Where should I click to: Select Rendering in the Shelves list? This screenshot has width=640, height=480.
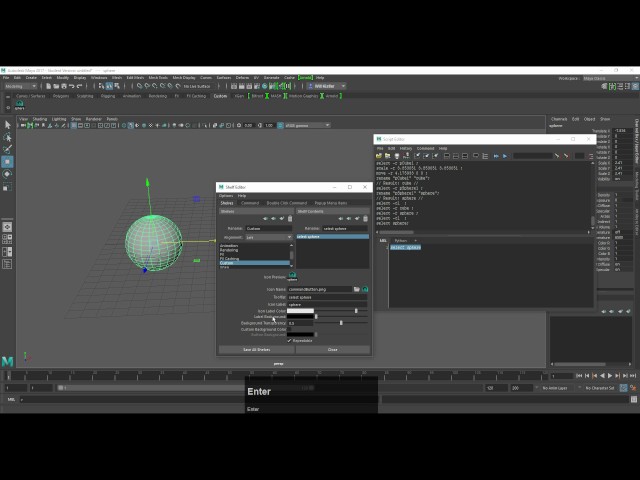[x=229, y=250]
